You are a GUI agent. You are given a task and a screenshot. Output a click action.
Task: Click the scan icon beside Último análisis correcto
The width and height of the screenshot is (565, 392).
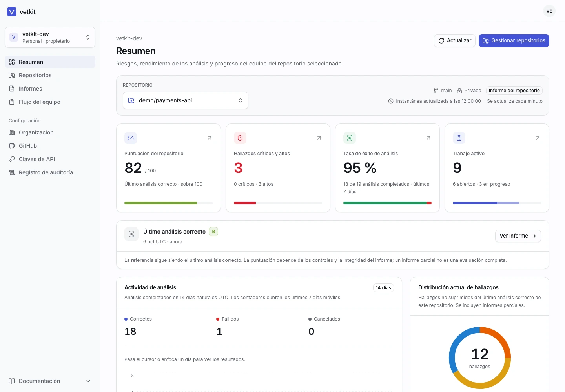[x=131, y=234]
